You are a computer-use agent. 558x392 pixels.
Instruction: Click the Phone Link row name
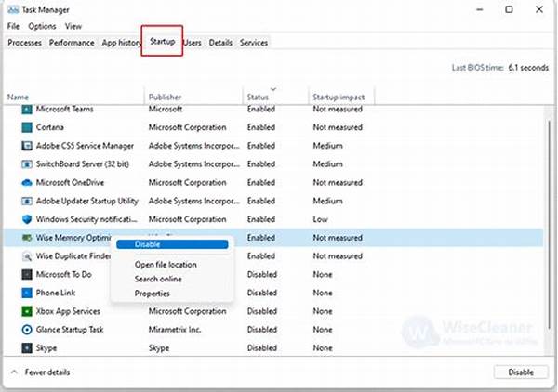click(x=56, y=293)
